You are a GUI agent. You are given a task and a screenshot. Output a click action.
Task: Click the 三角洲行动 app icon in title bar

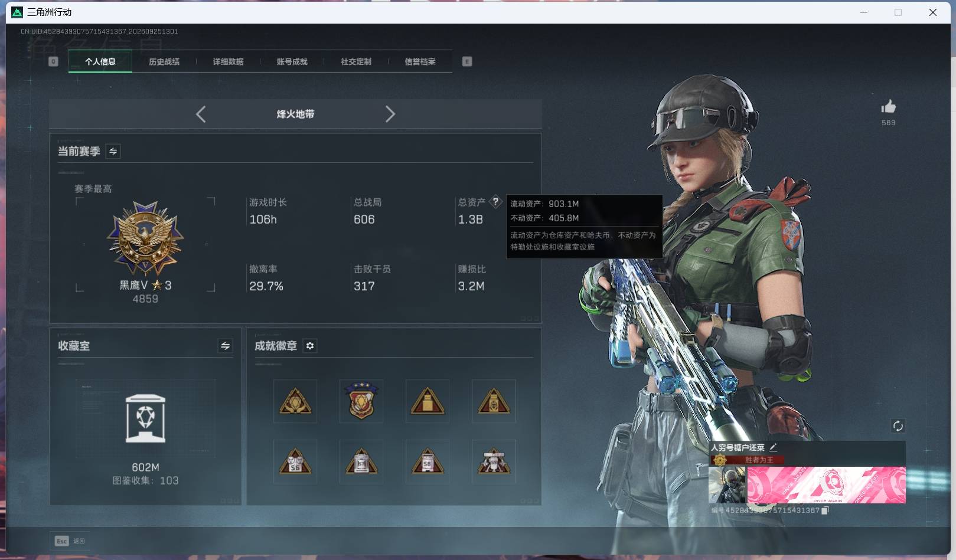17,12
